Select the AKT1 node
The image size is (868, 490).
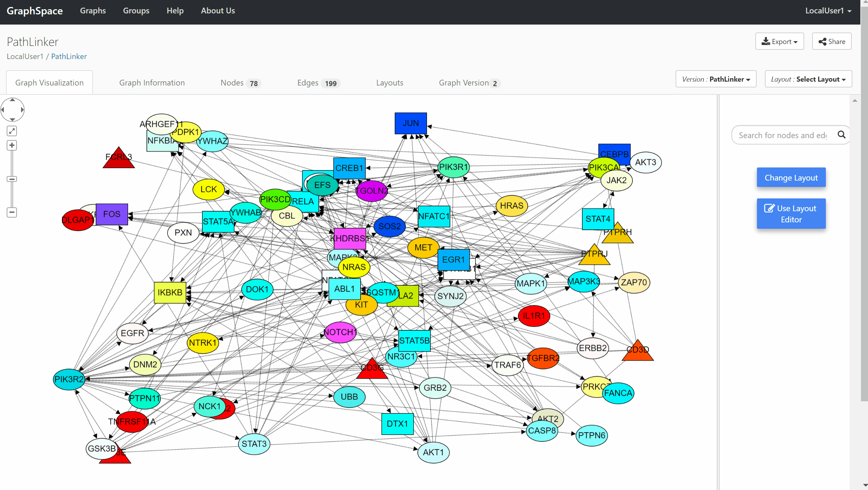433,452
